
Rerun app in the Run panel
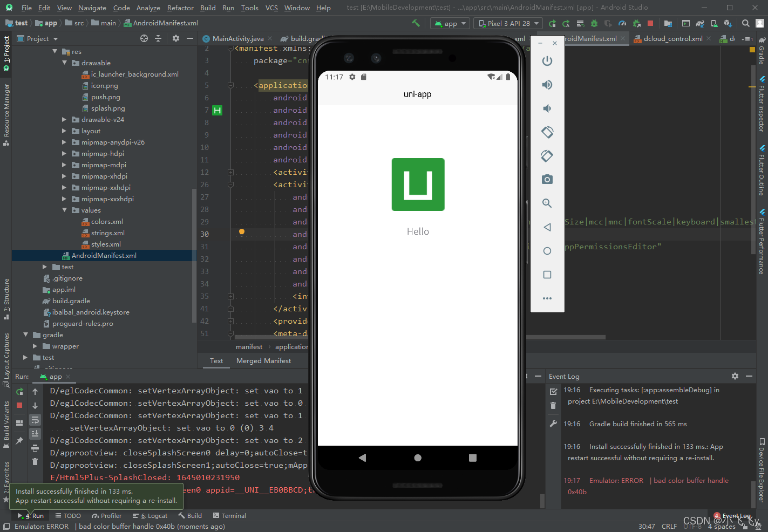click(x=20, y=392)
